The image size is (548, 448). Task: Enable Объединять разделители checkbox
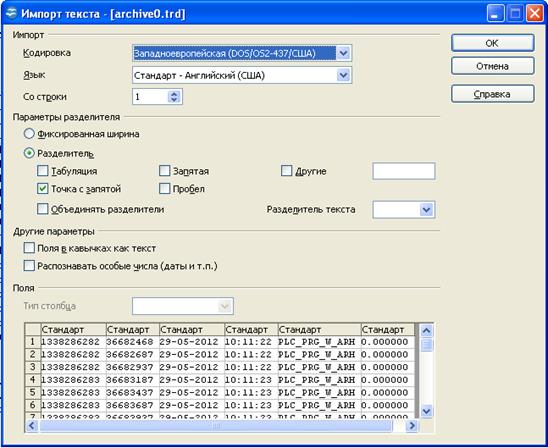(43, 209)
